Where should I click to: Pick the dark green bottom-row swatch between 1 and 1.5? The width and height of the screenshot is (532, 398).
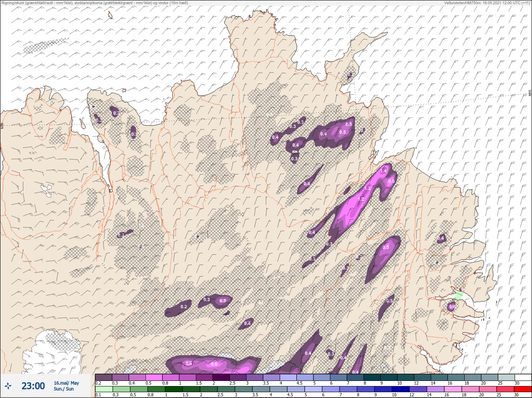173,390
